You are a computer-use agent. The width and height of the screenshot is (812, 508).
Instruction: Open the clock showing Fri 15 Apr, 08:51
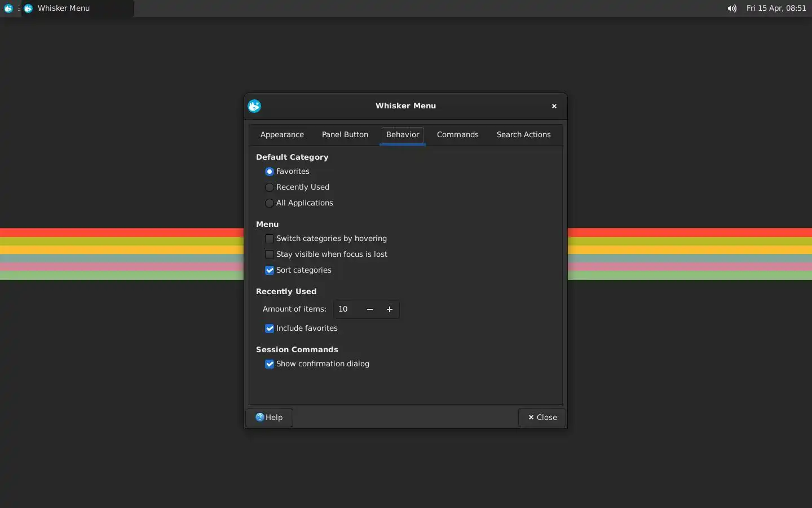click(x=776, y=8)
